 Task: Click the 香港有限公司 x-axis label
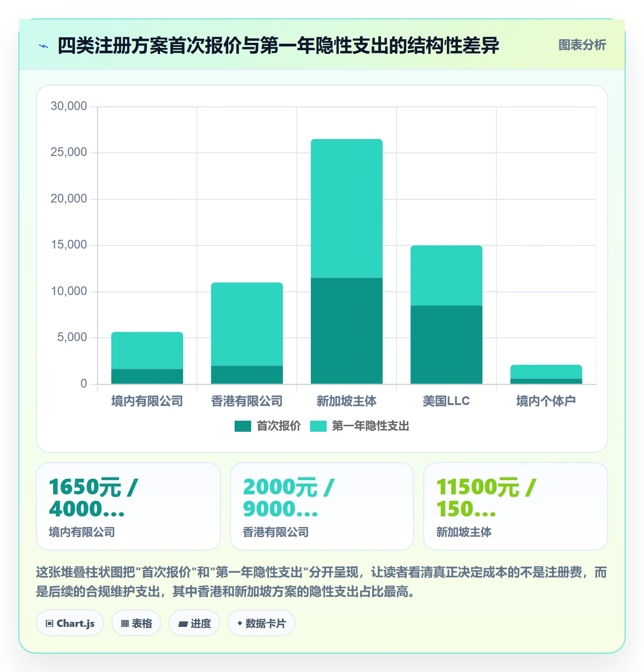(247, 401)
